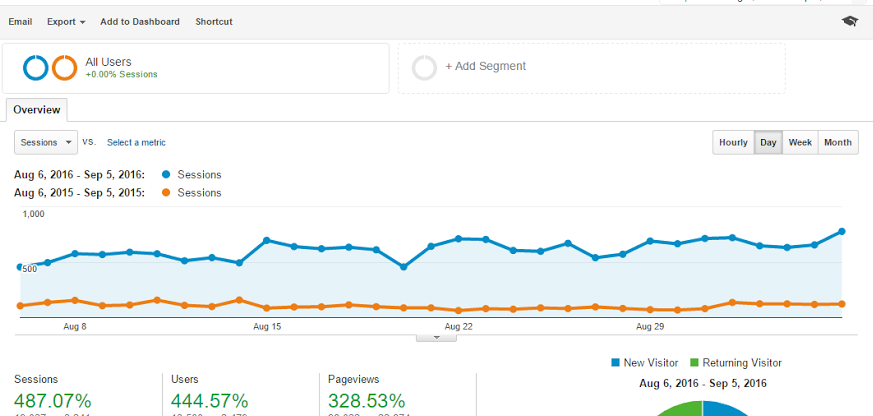Click the orange Sessions legend dot

click(x=165, y=193)
